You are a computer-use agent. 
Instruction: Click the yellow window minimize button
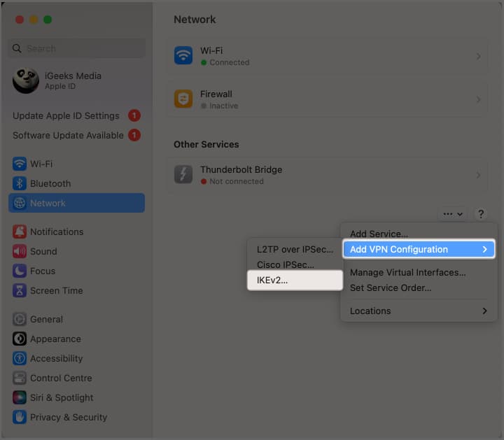(34, 20)
